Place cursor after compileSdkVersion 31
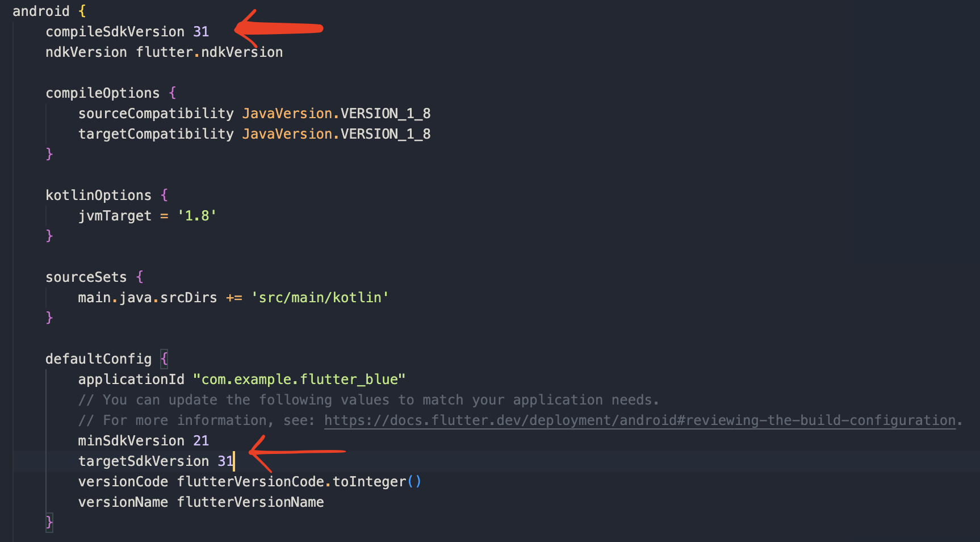Image resolution: width=980 pixels, height=542 pixels. coord(210,32)
